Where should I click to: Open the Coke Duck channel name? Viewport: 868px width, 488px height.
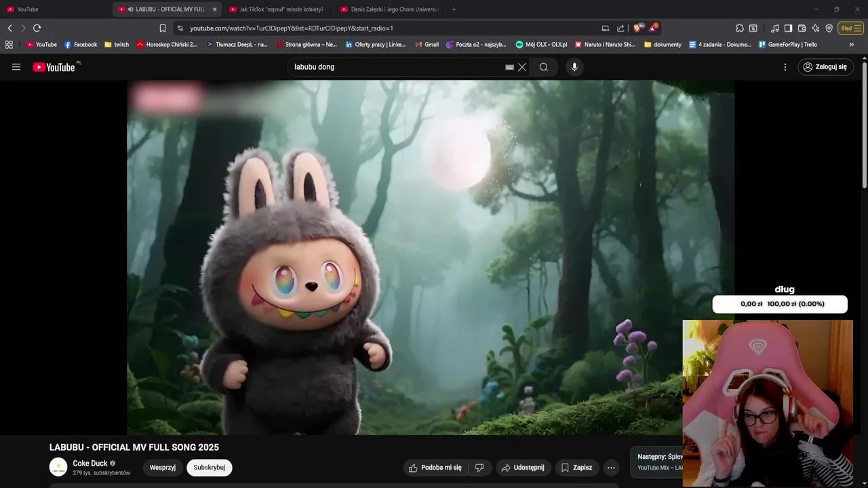90,464
